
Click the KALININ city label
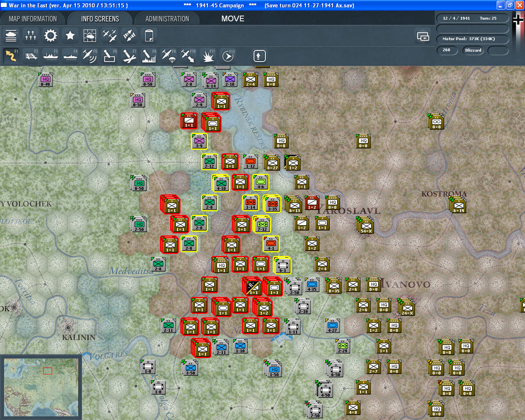[79, 337]
